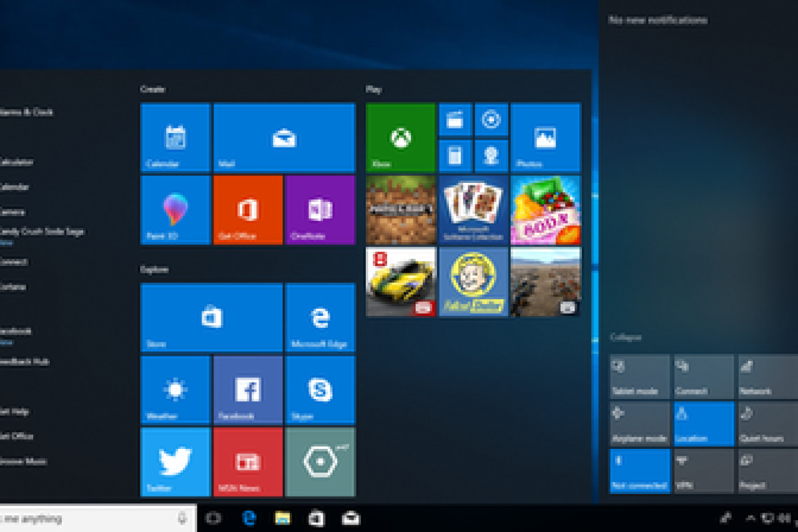Image resolution: width=798 pixels, height=532 pixels.
Task: Enable Airplane mode quick action
Action: coord(640,424)
